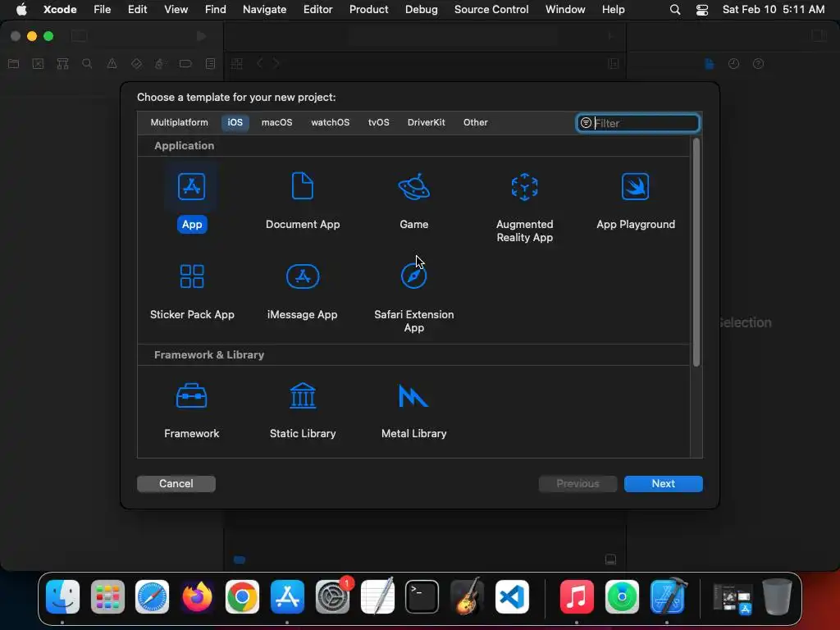
Task: Launch Google Chrome from the Dock
Action: click(x=242, y=596)
